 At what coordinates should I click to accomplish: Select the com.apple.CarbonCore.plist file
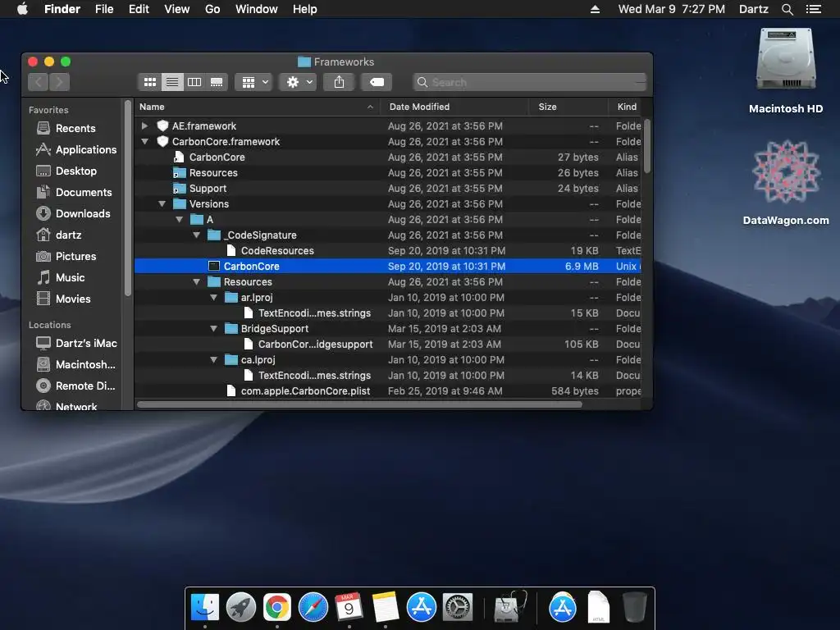pos(388,391)
